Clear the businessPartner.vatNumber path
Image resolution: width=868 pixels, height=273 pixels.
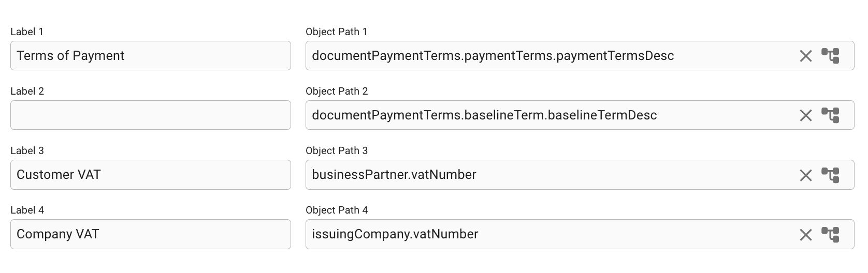pos(805,175)
